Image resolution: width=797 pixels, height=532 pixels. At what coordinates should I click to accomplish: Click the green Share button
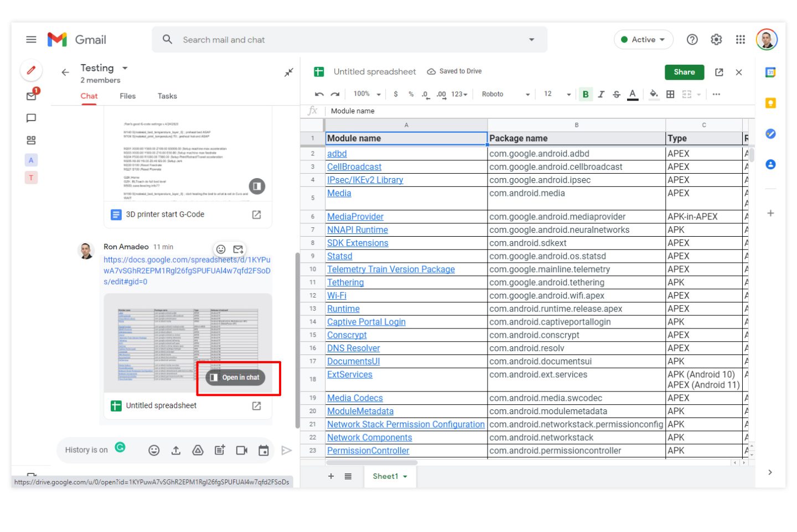point(684,72)
